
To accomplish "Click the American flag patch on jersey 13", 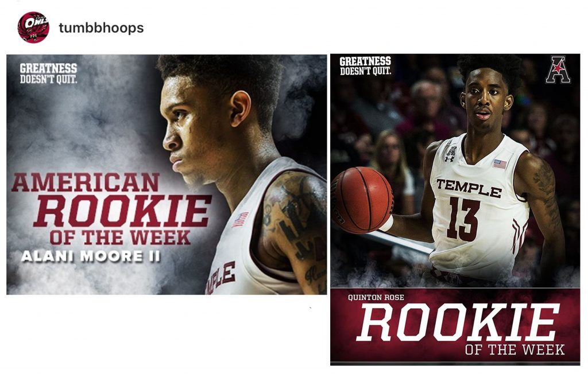I will (500, 163).
